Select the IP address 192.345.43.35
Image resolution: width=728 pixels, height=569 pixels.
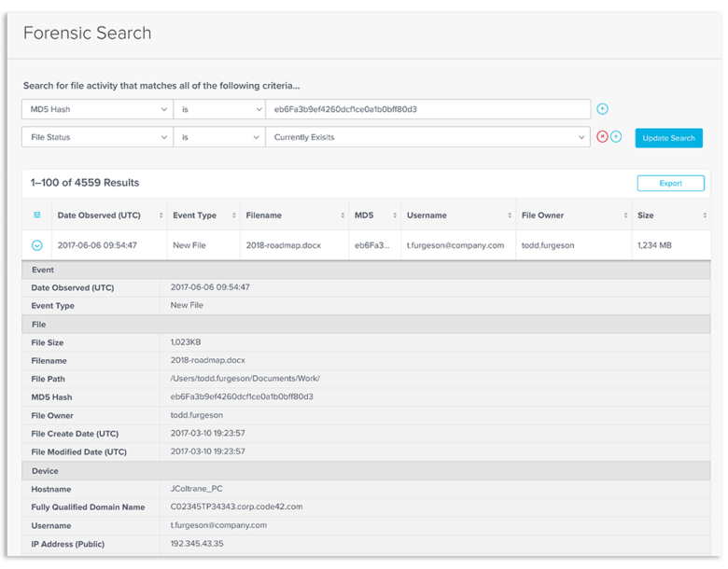tap(197, 544)
